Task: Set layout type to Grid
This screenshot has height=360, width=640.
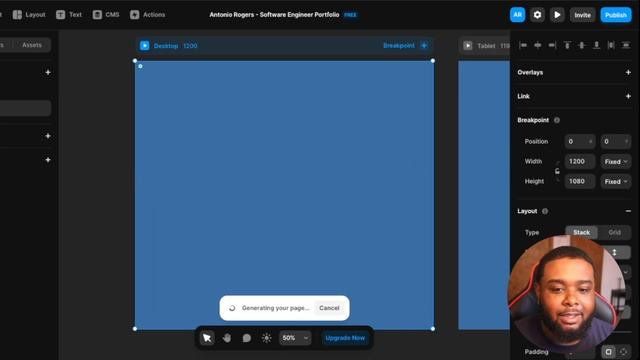Action: [x=614, y=232]
